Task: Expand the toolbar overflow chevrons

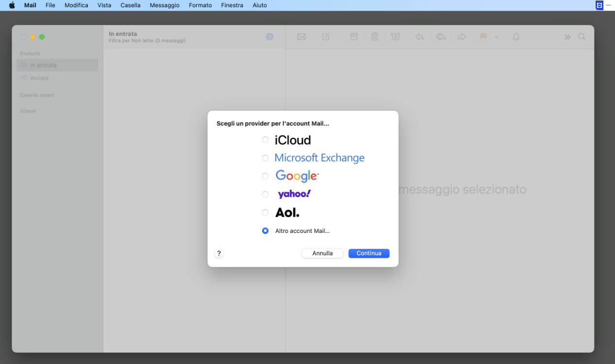Action: (567, 37)
